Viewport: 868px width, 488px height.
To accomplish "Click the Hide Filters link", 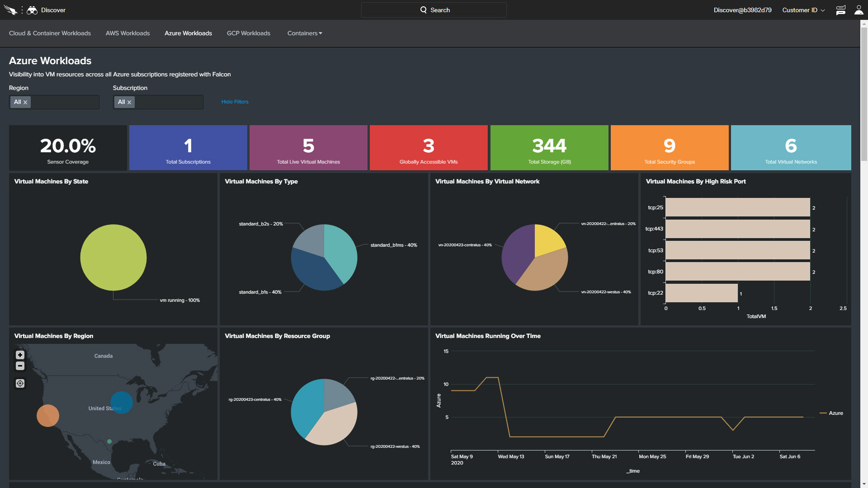I will tap(235, 102).
